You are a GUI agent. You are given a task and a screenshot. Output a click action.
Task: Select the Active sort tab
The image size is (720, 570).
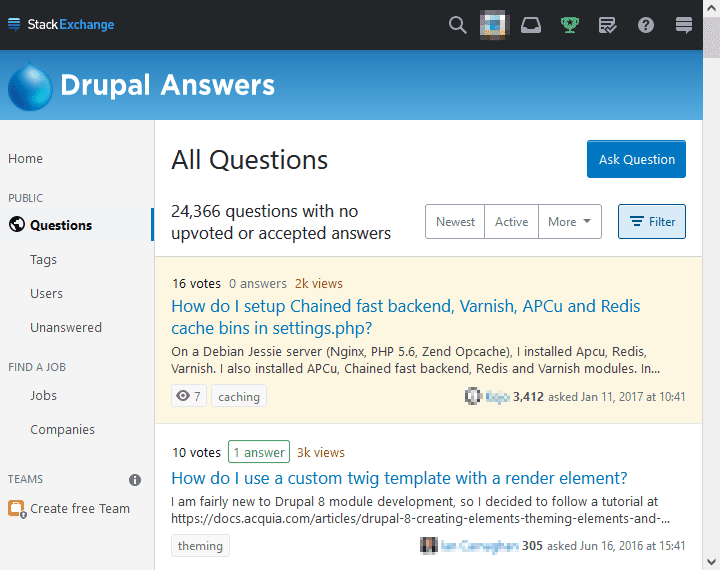511,222
